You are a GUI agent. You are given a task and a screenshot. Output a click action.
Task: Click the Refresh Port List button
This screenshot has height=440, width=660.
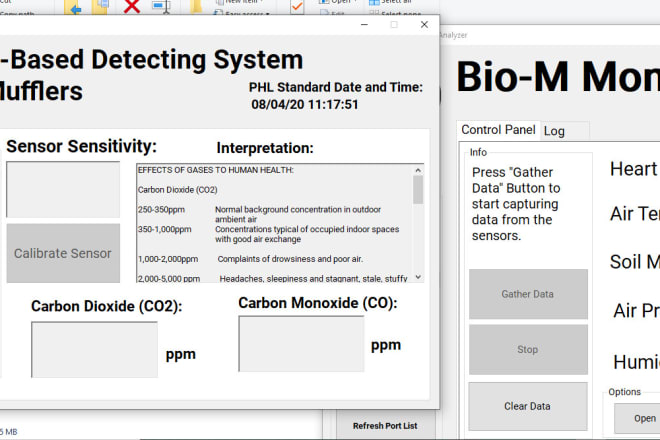pos(385,426)
